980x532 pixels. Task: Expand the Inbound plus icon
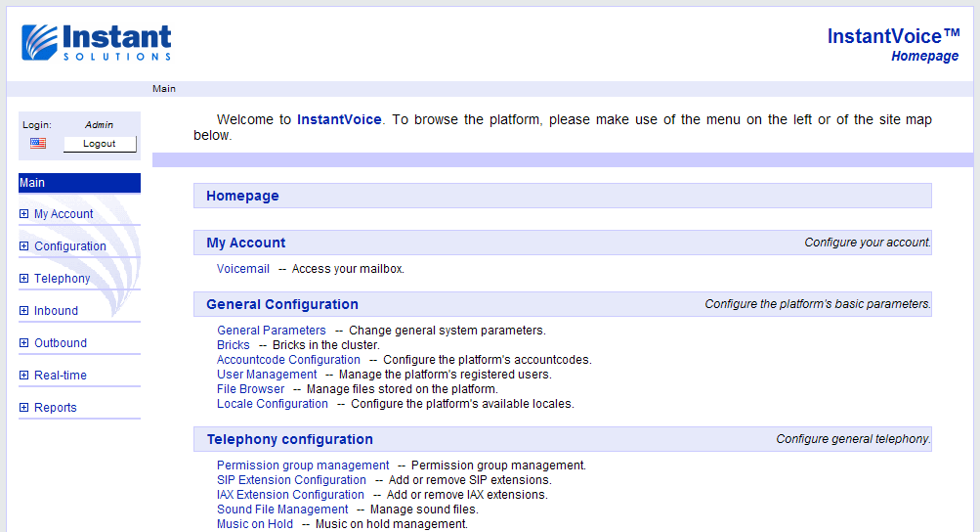point(24,311)
